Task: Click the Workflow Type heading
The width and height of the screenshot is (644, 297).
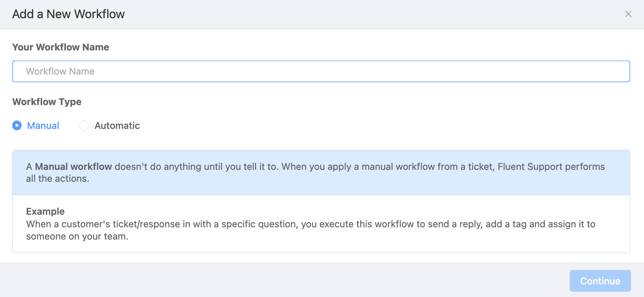Action: pos(47,102)
